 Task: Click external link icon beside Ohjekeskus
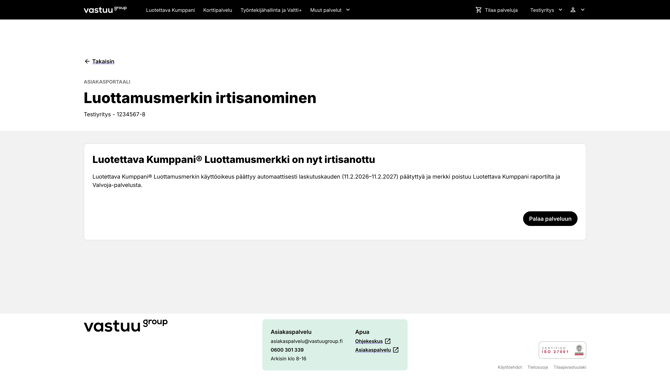click(x=388, y=341)
